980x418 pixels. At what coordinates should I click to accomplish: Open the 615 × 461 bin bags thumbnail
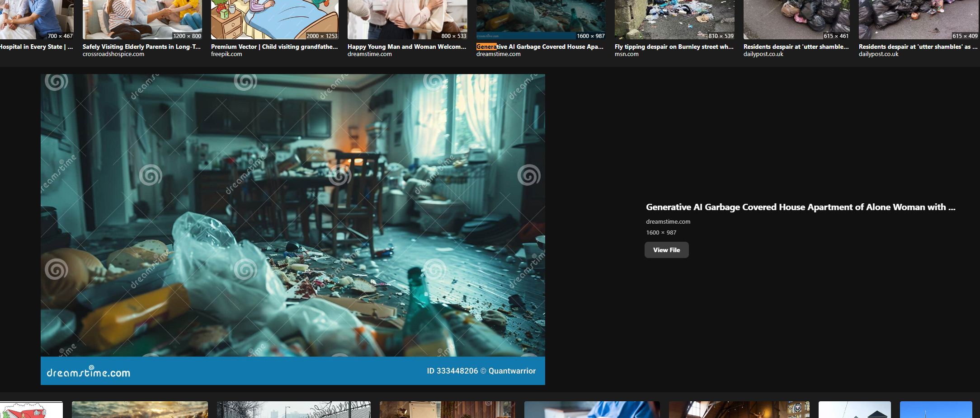pos(796,19)
